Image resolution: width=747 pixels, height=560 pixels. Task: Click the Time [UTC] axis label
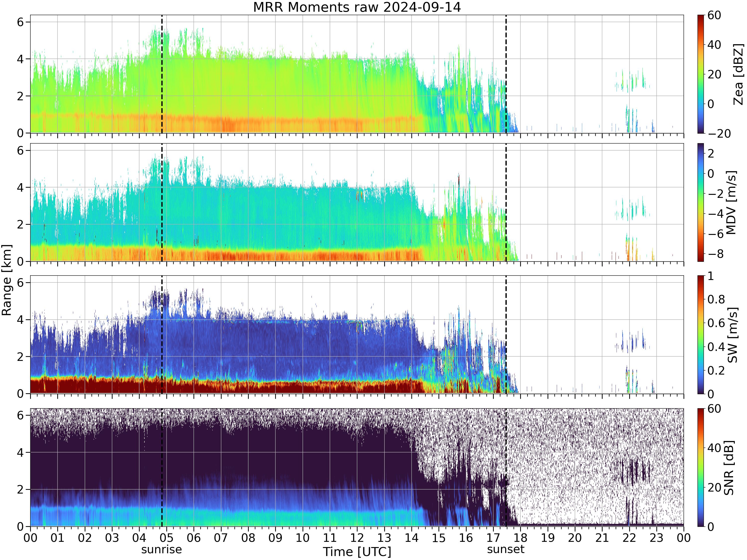coord(357,552)
